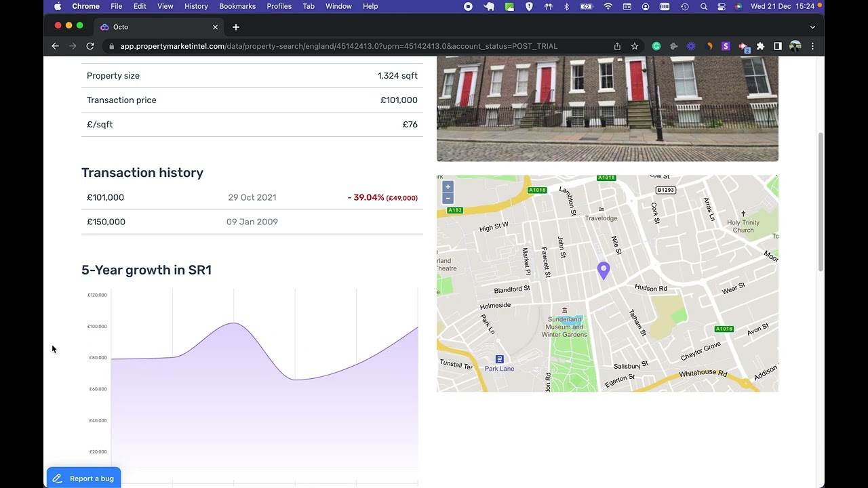868x488 pixels.
Task: Open the red extension with badge 2
Action: point(744,47)
